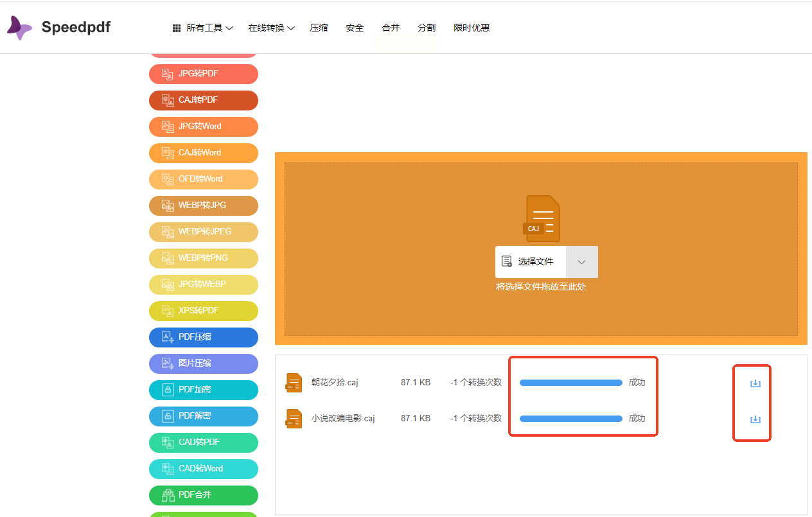This screenshot has width=812, height=517.
Task: Open the 压缩 menu item
Action: coord(319,28)
